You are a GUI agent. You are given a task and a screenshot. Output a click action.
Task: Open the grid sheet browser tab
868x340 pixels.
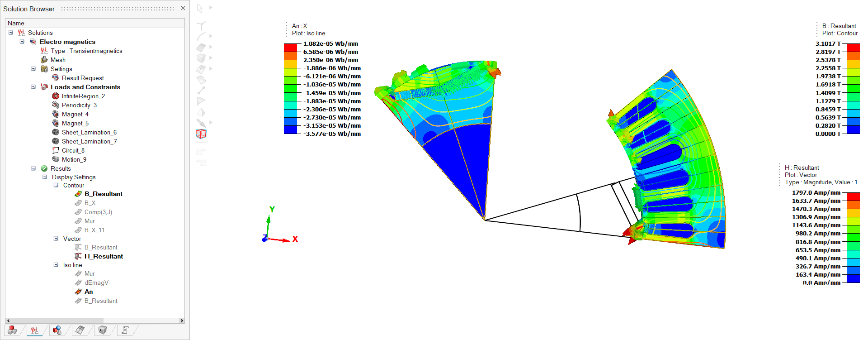[x=80, y=330]
